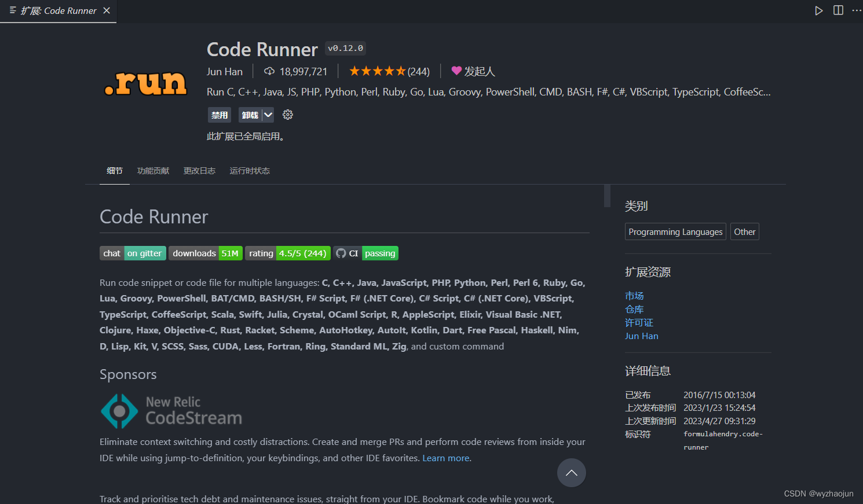Open the extension settings gear icon
Screen dimensions: 863x504
point(288,115)
